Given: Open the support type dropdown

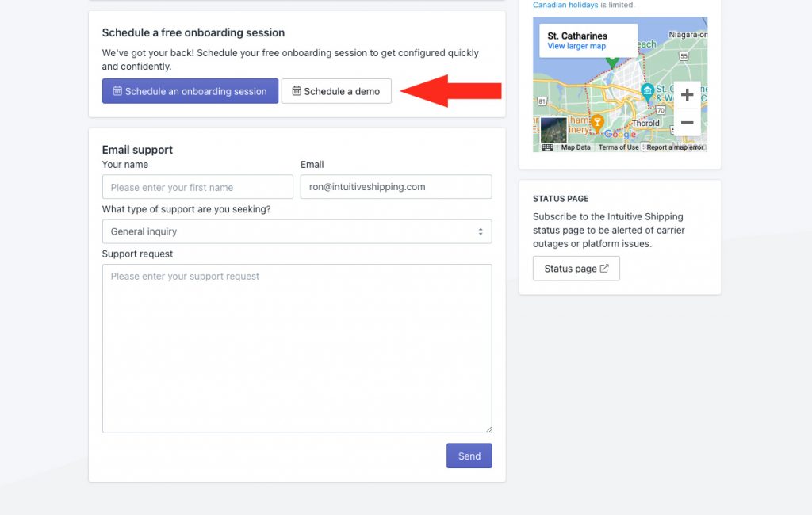Looking at the screenshot, I should pos(297,231).
